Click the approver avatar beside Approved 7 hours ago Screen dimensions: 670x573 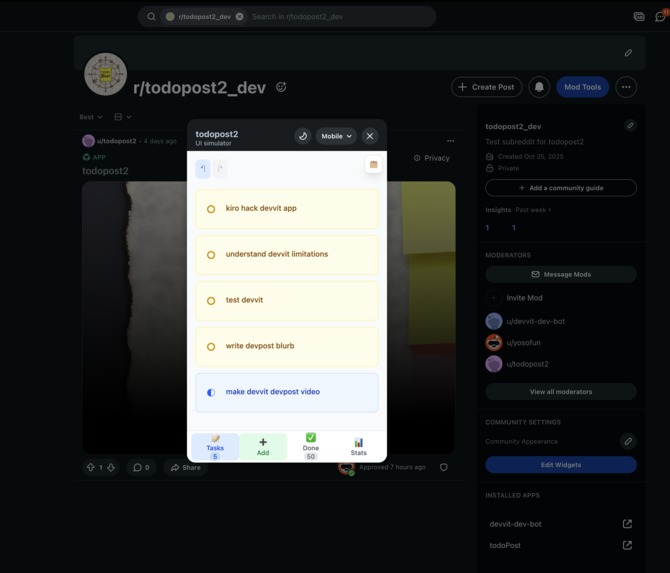347,468
